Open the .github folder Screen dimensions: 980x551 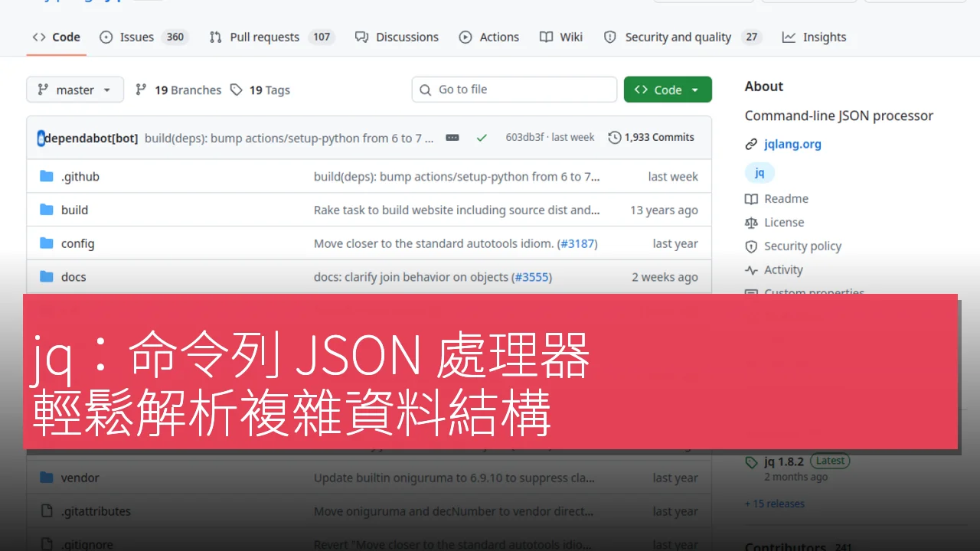80,176
